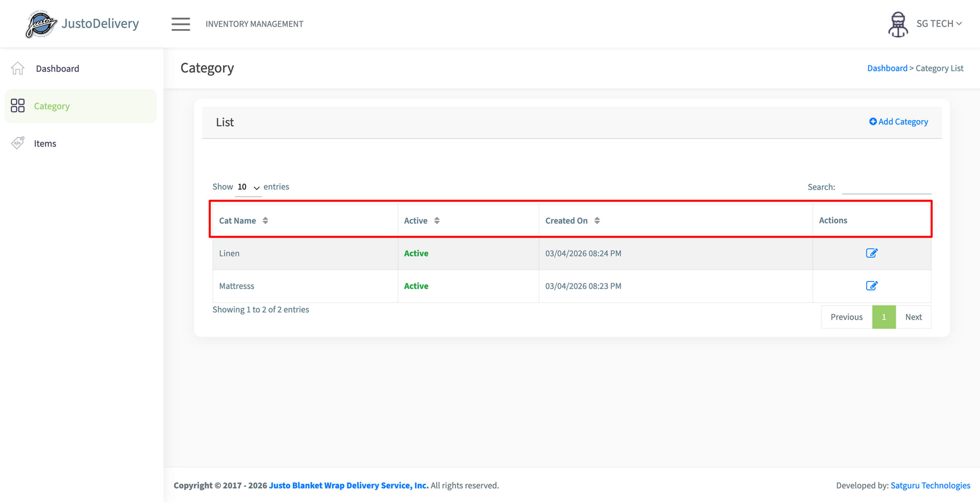Click the Add Category link

click(x=898, y=122)
